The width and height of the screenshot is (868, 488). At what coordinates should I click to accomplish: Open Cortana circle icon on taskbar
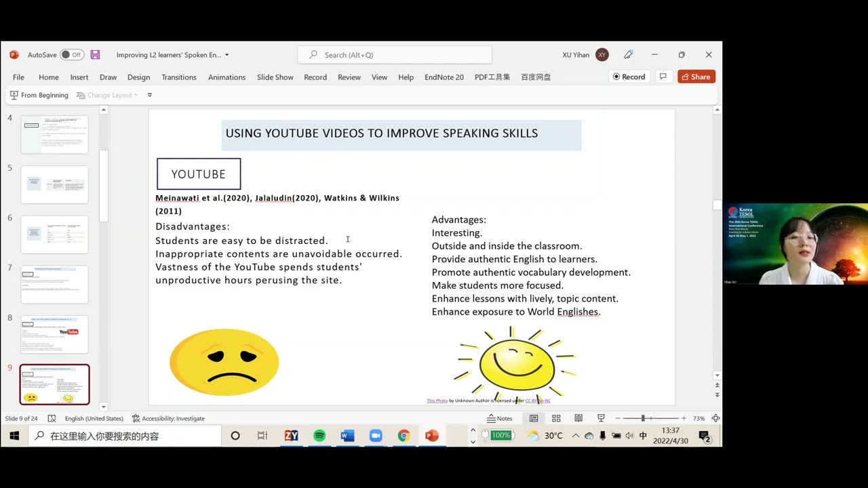(x=235, y=436)
